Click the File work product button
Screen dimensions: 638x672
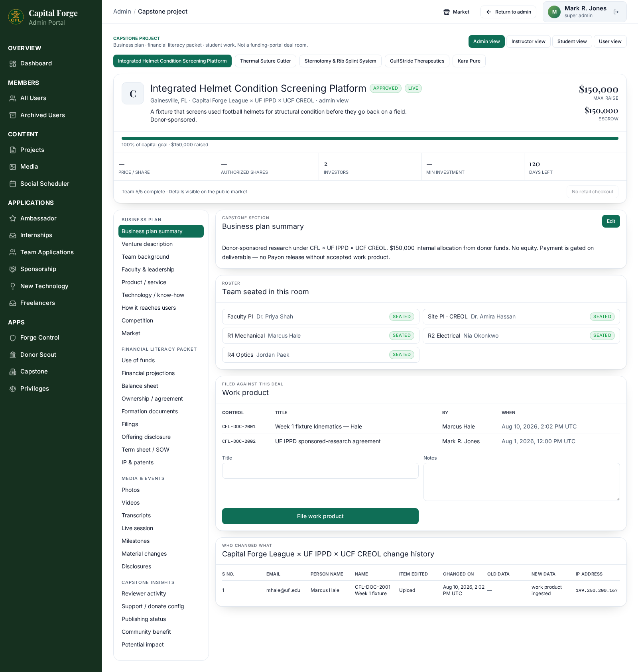320,516
